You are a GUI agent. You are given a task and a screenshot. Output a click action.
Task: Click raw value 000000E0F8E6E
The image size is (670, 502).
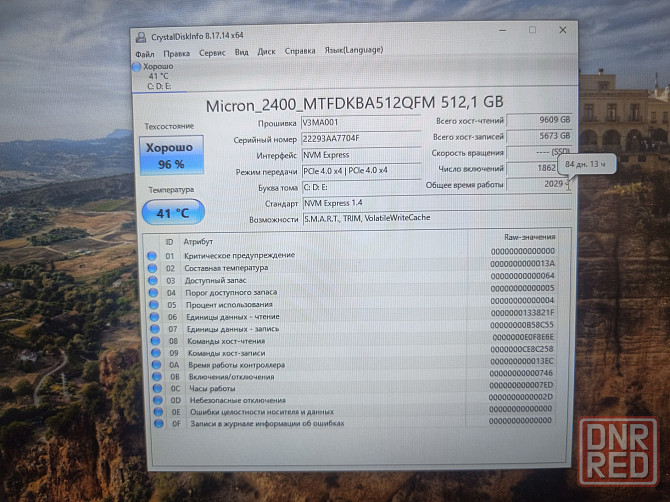coord(523,338)
